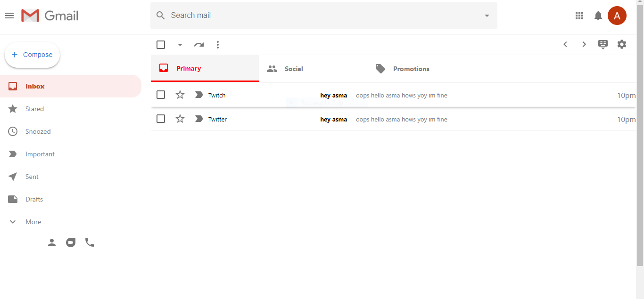644x299 pixels.
Task: Check the select-all checkbox in toolbar
Action: tap(161, 45)
